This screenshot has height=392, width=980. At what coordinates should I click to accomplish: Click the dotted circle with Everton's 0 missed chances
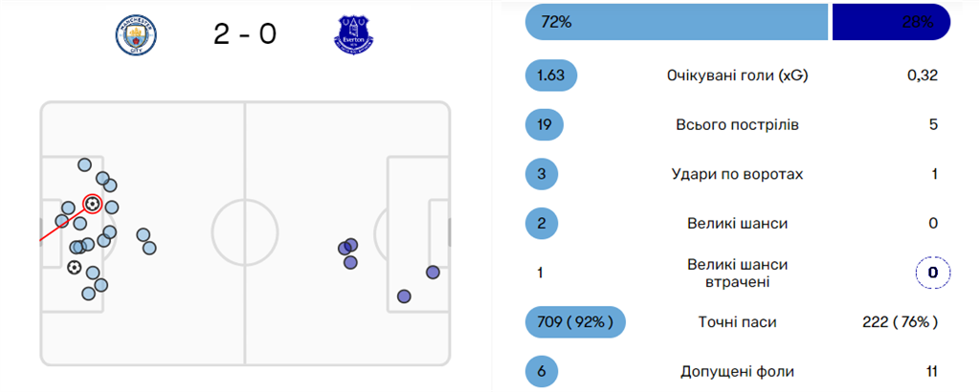point(931,273)
